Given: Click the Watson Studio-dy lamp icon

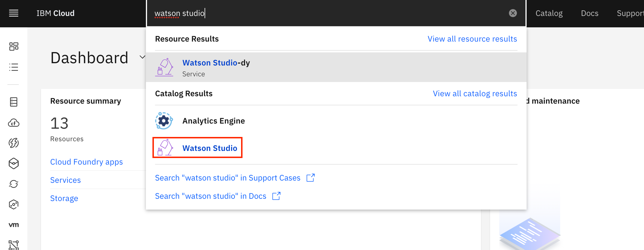Looking at the screenshot, I should [164, 67].
